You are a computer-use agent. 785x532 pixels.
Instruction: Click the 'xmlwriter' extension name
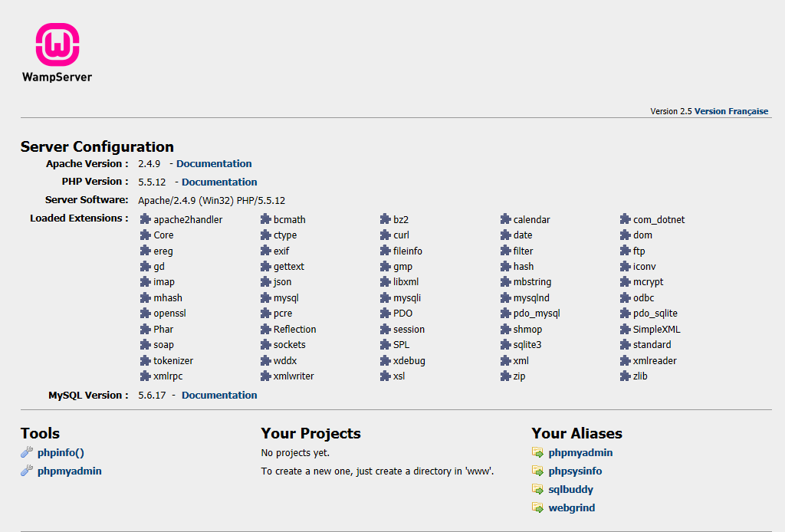294,376
